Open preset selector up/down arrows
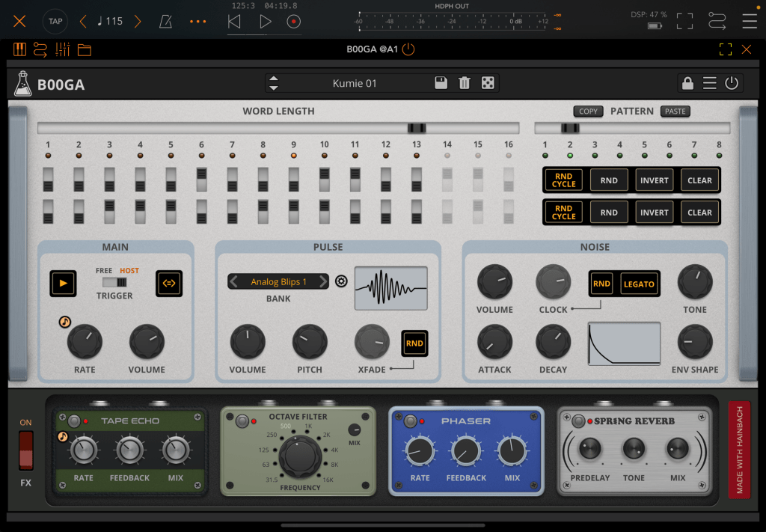This screenshot has width=766, height=532. (x=274, y=83)
